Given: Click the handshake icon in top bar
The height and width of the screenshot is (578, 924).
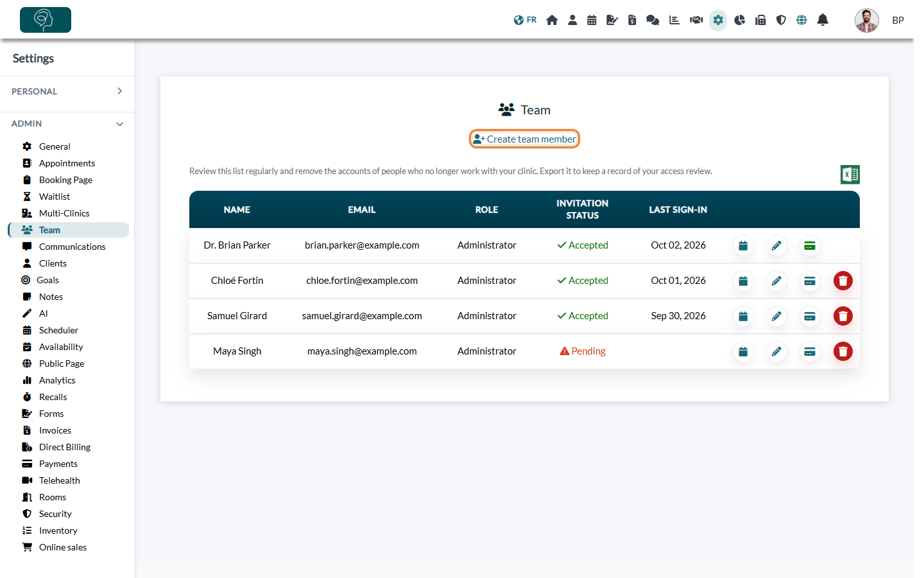Looking at the screenshot, I should click(x=696, y=20).
